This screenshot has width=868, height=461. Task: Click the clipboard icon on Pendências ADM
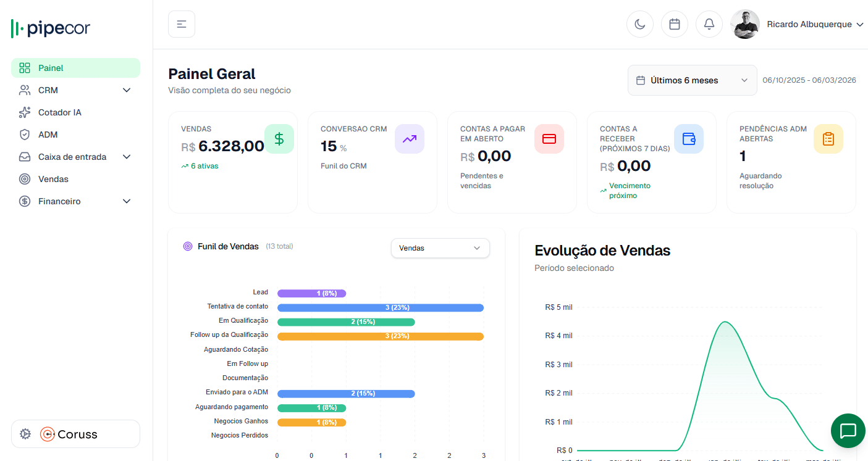[x=828, y=138]
